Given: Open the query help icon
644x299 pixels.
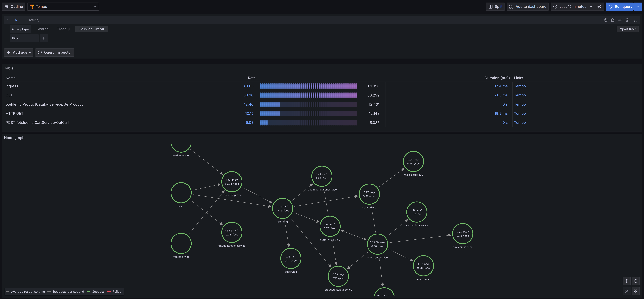Looking at the screenshot, I should (x=606, y=20).
